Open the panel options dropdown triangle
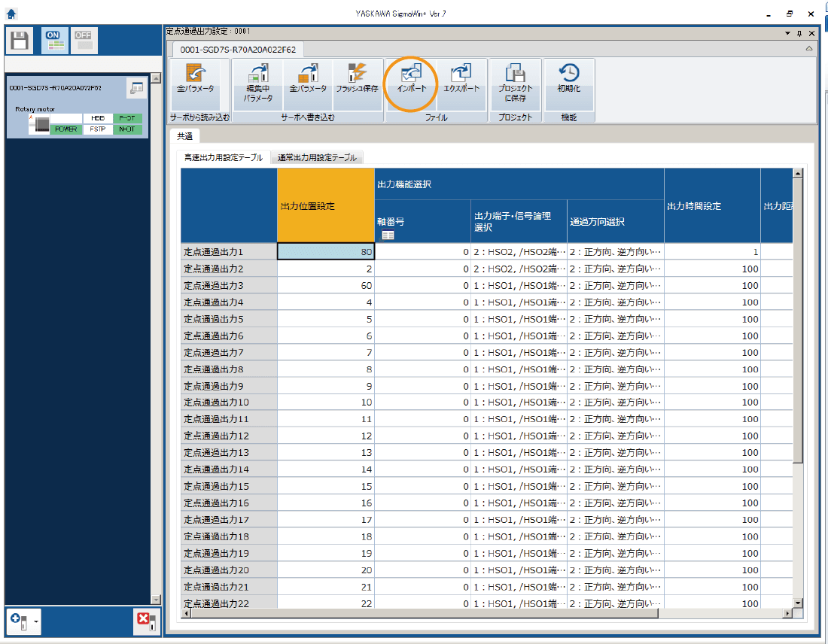Viewport: 828px width, 644px height. 787,33
